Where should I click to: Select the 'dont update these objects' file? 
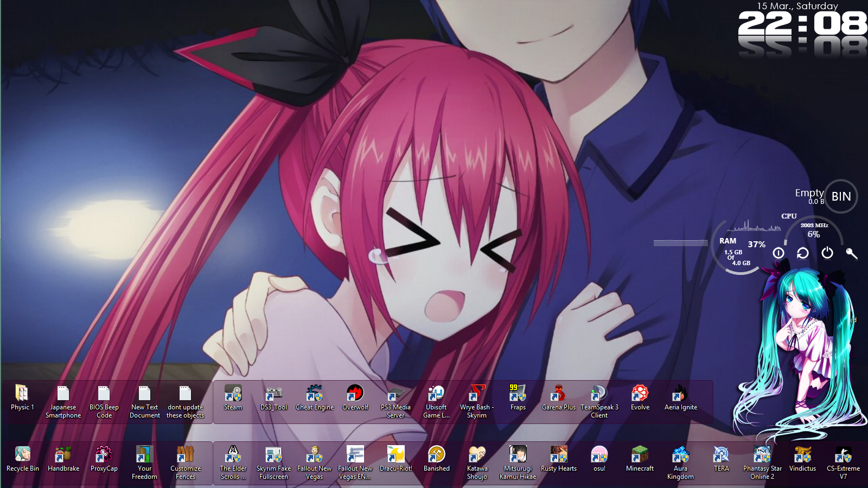[x=186, y=401]
